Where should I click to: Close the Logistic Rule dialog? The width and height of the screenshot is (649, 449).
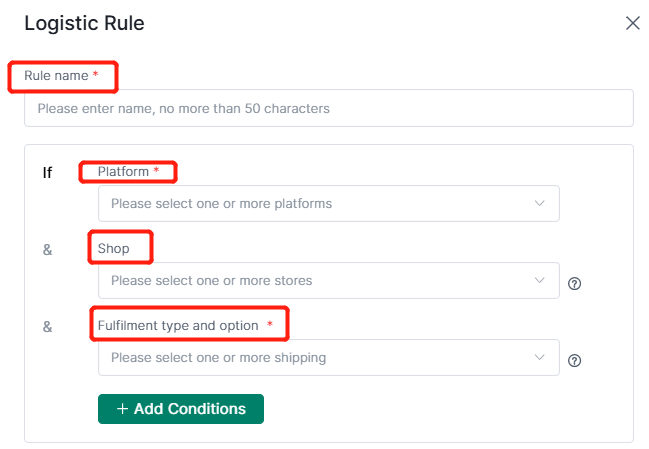tap(633, 23)
